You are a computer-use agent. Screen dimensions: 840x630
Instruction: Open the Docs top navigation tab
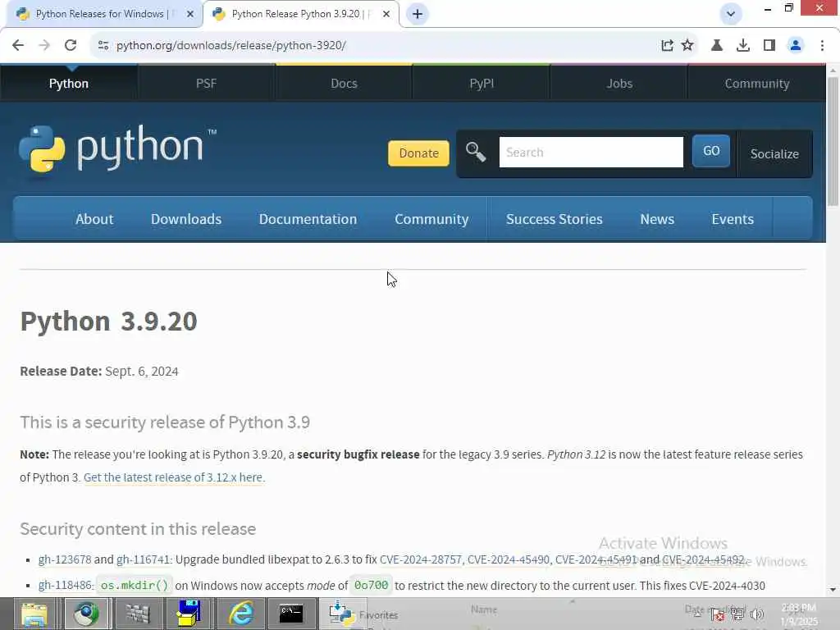[x=344, y=83]
